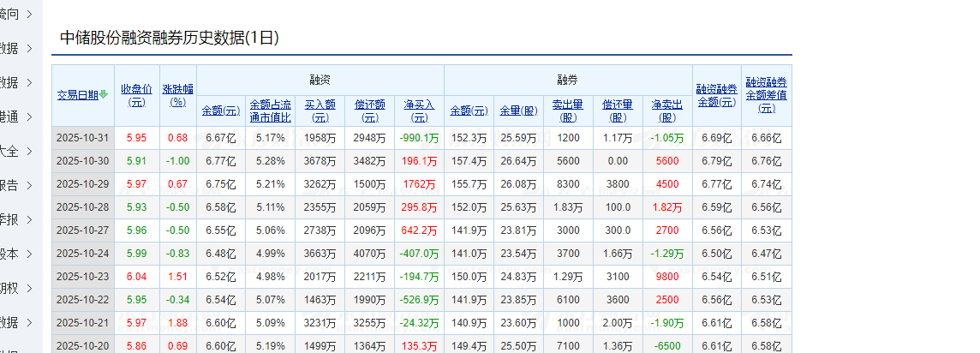This screenshot has height=353, width=980.
Task: Click remaining shares 26.64万
Action: coord(519,161)
